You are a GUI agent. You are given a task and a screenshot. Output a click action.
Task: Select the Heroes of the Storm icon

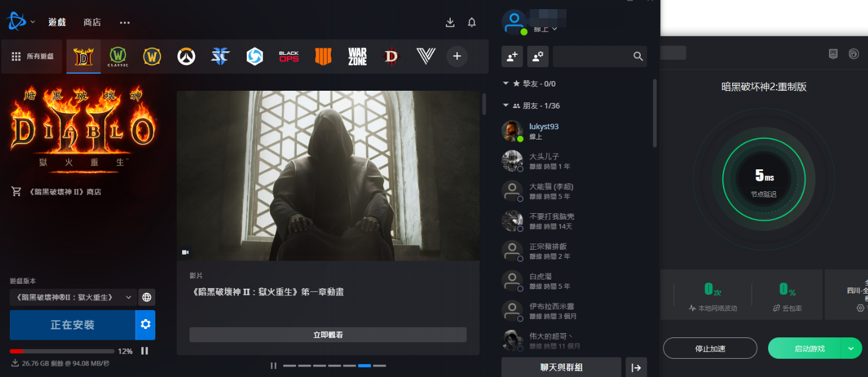(254, 57)
